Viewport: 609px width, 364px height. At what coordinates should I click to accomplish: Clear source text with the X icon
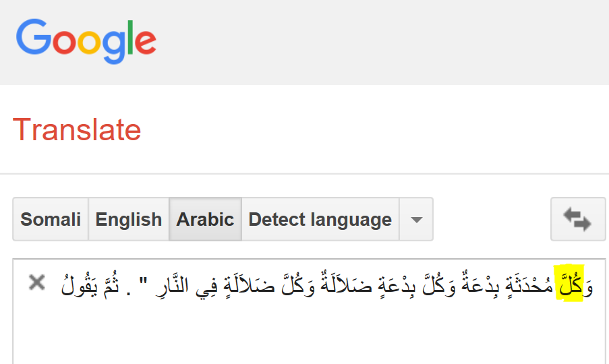point(37,282)
